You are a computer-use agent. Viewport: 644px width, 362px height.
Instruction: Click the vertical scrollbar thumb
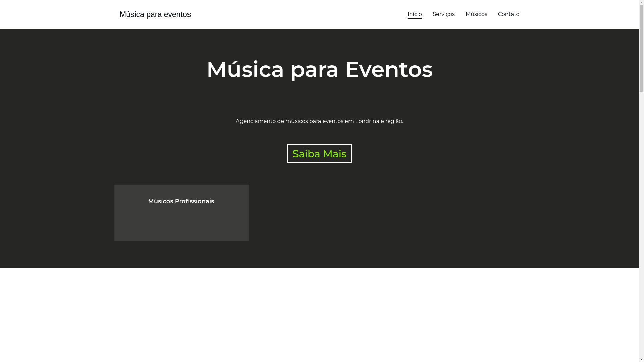641,49
